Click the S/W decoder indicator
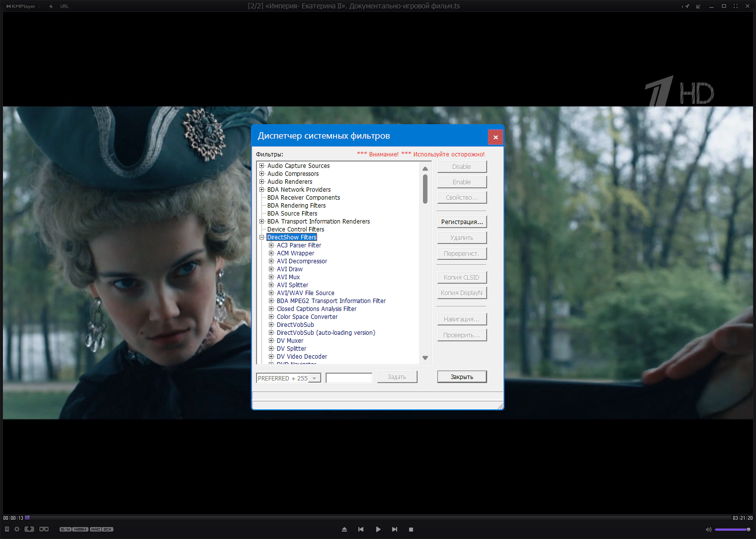Viewport: 756px width, 539px height. (65, 530)
